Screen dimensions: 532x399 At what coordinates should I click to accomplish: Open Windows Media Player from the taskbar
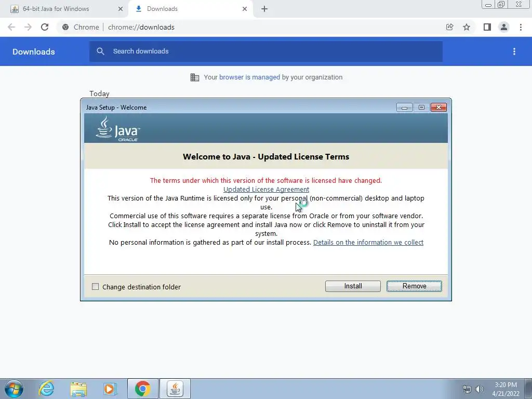[110, 389]
